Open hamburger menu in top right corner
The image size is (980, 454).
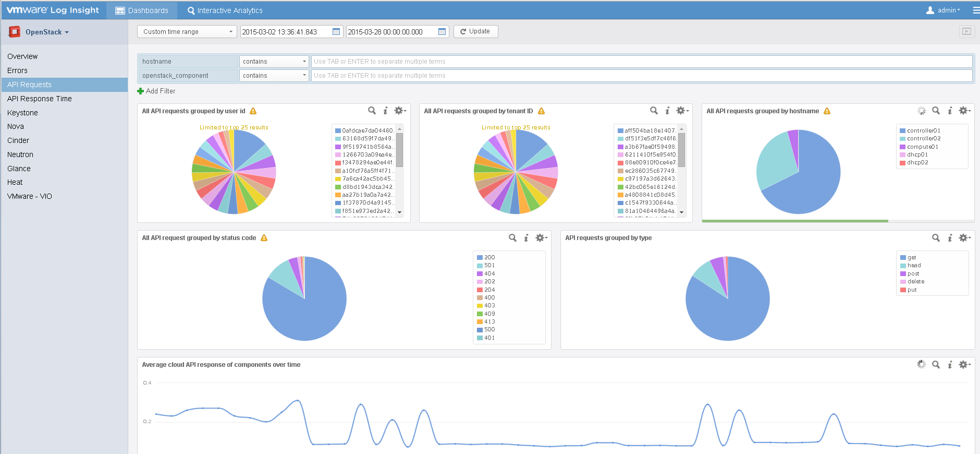(x=976, y=10)
